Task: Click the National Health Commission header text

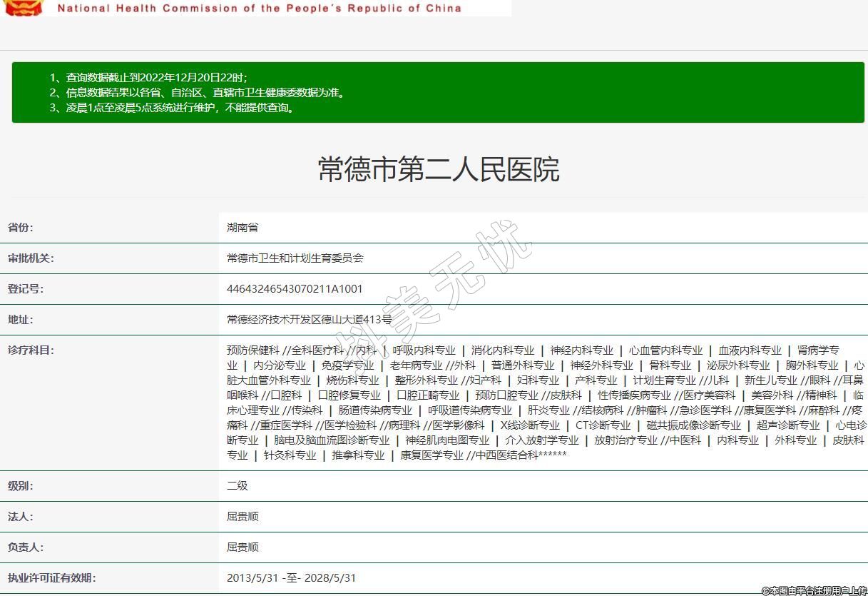Action: click(x=259, y=9)
